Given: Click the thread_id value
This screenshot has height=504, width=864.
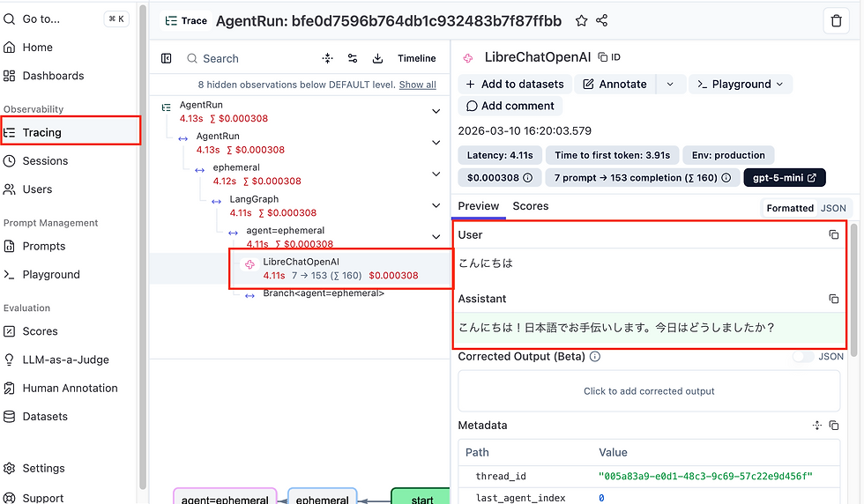Looking at the screenshot, I should pyautogui.click(x=705, y=476).
